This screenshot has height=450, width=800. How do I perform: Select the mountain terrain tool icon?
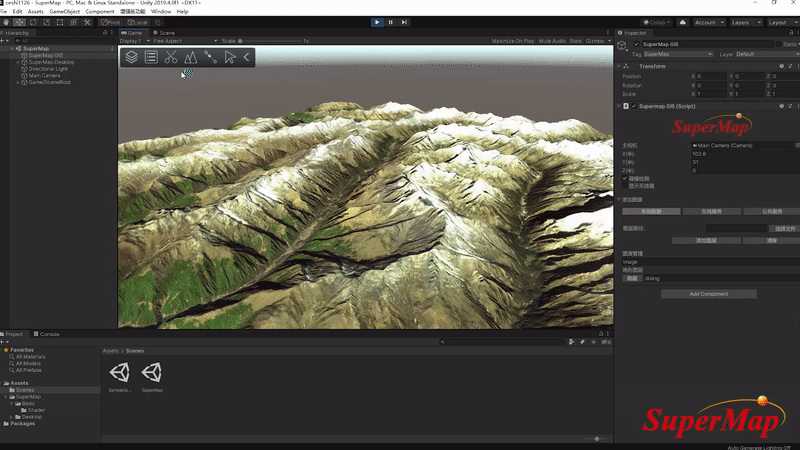(x=190, y=58)
